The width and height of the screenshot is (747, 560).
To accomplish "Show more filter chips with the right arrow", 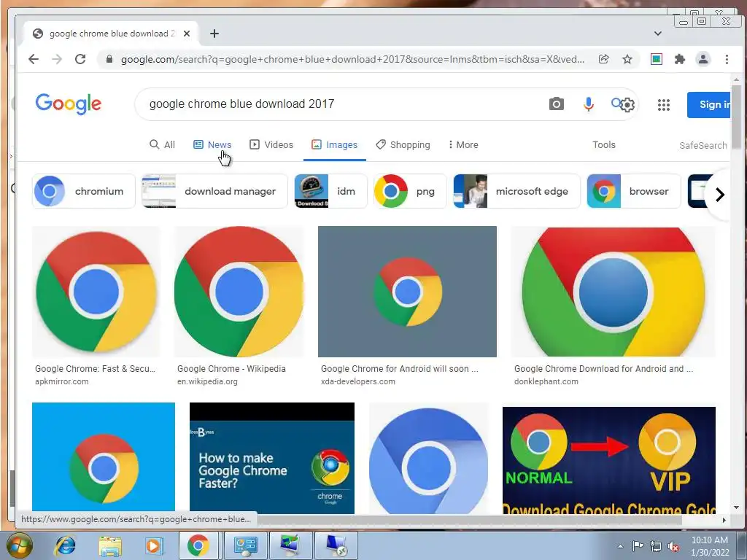I will pyautogui.click(x=720, y=194).
